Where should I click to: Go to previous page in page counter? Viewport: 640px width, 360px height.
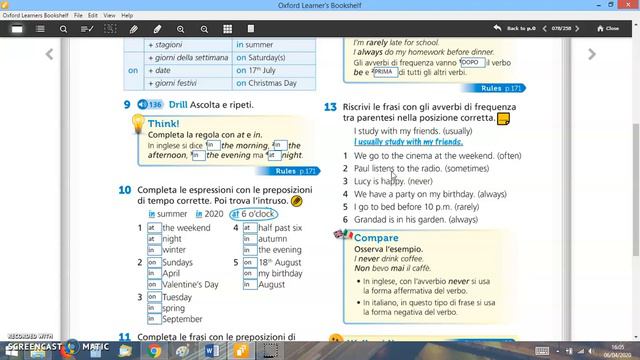544,29
